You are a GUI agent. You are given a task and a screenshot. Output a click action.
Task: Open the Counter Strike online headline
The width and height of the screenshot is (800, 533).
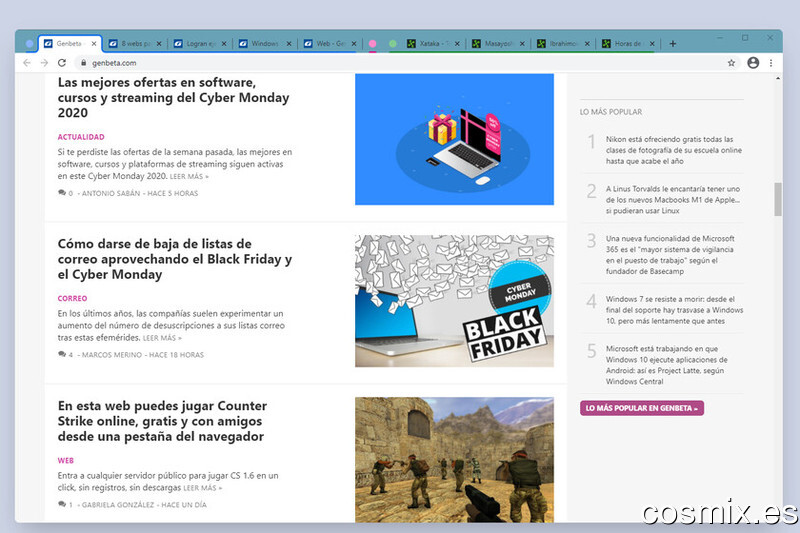click(x=162, y=421)
